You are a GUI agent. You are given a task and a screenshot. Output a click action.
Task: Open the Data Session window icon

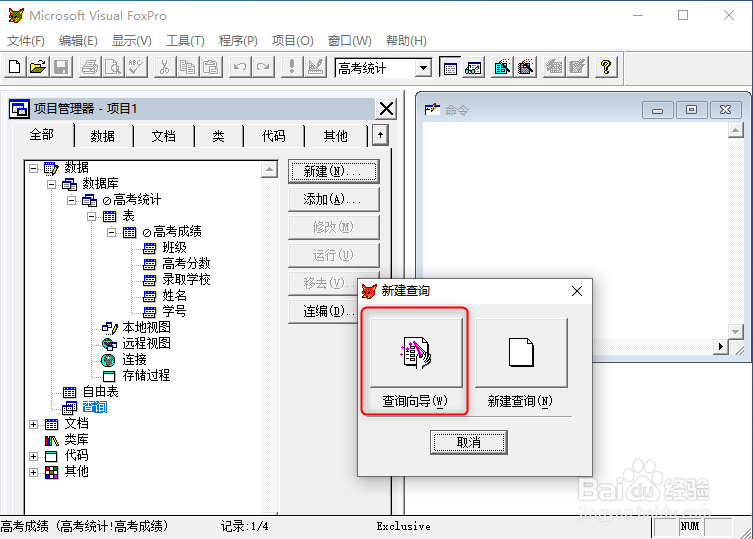[474, 67]
